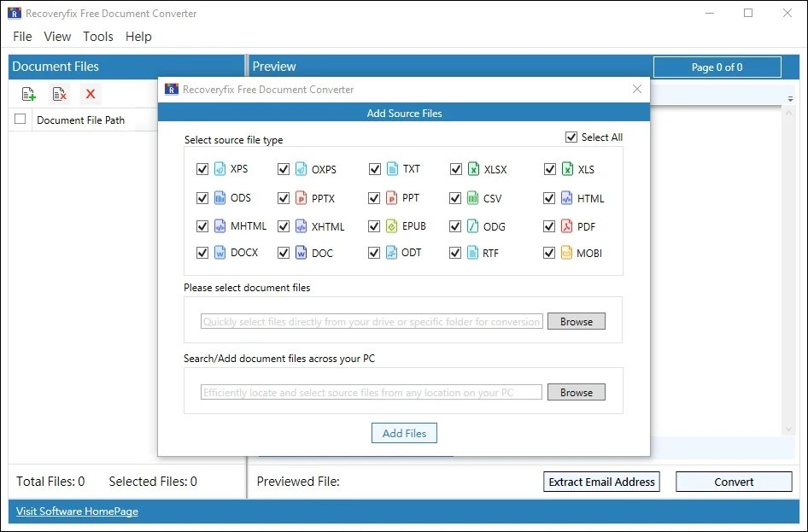Click the ODS file type icon
808x532 pixels.
[x=220, y=198]
